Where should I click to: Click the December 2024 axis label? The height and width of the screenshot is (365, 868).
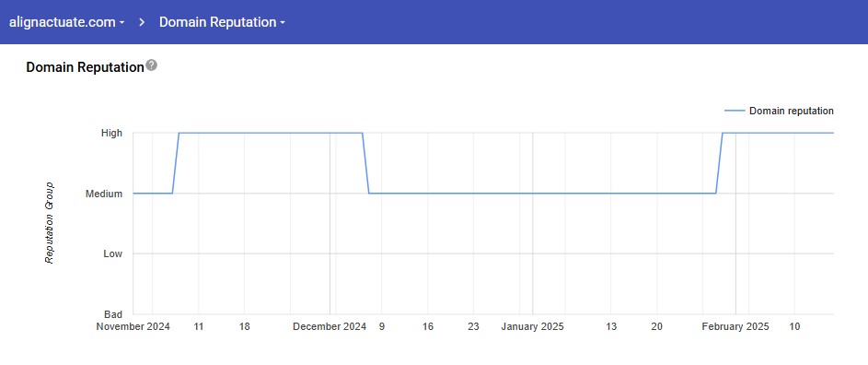330,326
